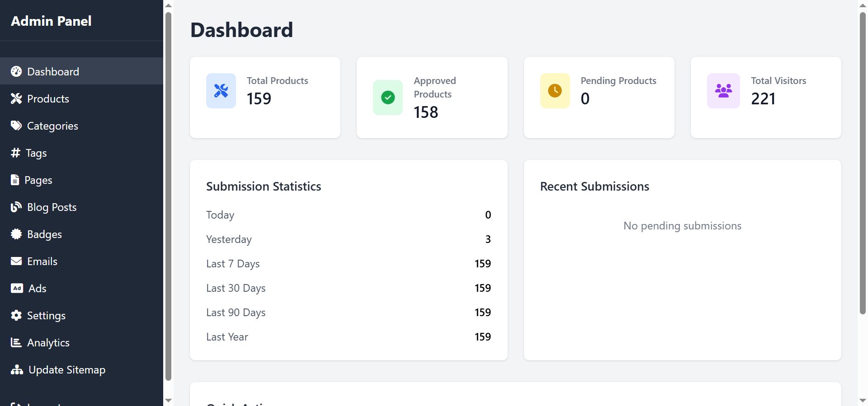Click the Admin Panel title
The image size is (868, 406).
point(51,21)
